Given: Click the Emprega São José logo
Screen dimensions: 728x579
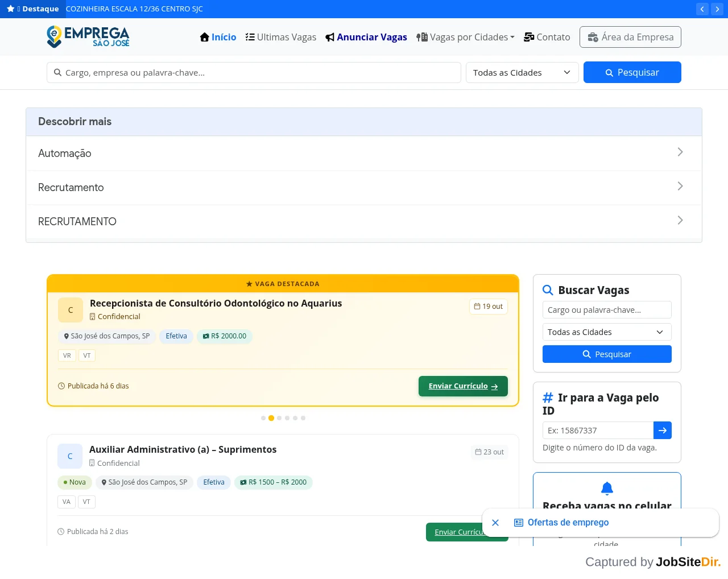Looking at the screenshot, I should click(x=88, y=36).
